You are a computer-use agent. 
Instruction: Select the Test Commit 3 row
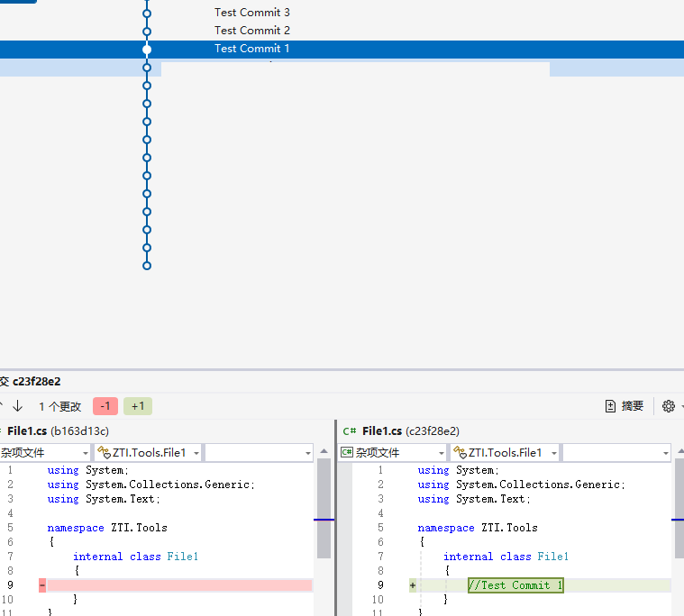[x=342, y=13]
